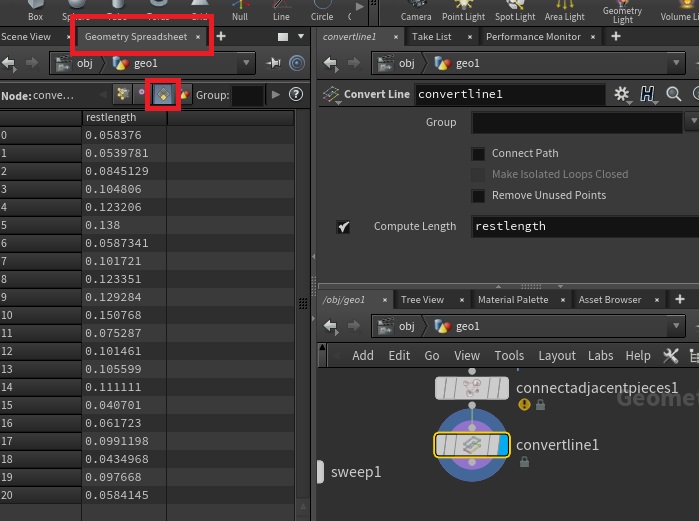The image size is (699, 521).
Task: Click Compute Length restlength field
Action: [x=585, y=226]
